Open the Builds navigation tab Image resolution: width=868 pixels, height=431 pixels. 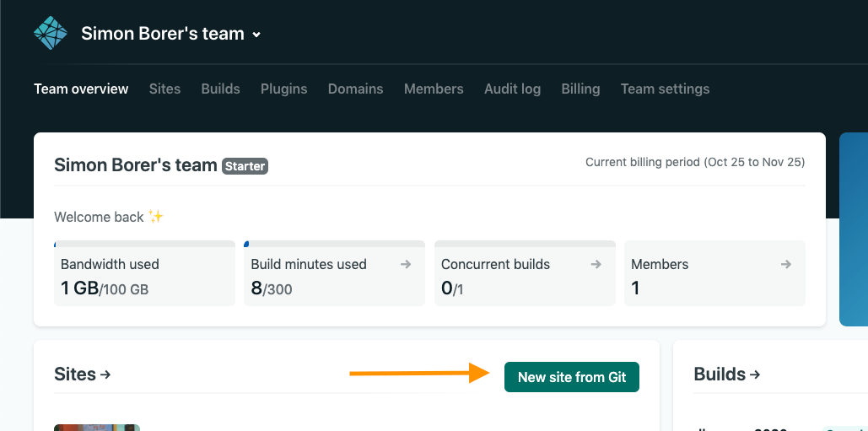coord(220,89)
